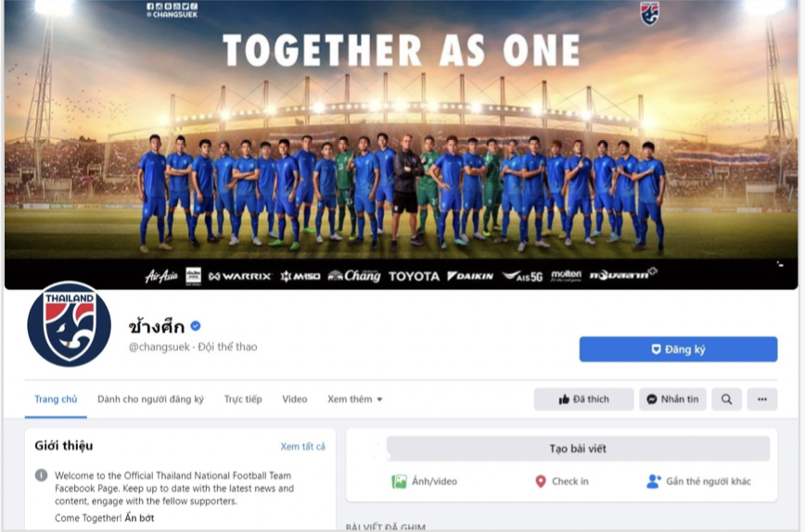
Task: Expand the Xem thêm dropdown
Action: [355, 399]
